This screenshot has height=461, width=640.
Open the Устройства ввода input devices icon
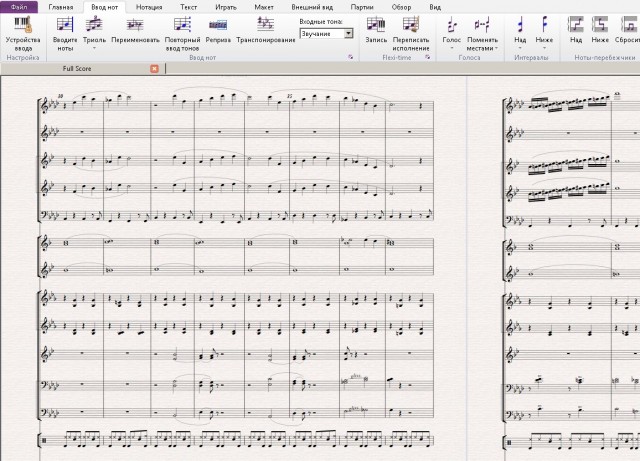23,33
